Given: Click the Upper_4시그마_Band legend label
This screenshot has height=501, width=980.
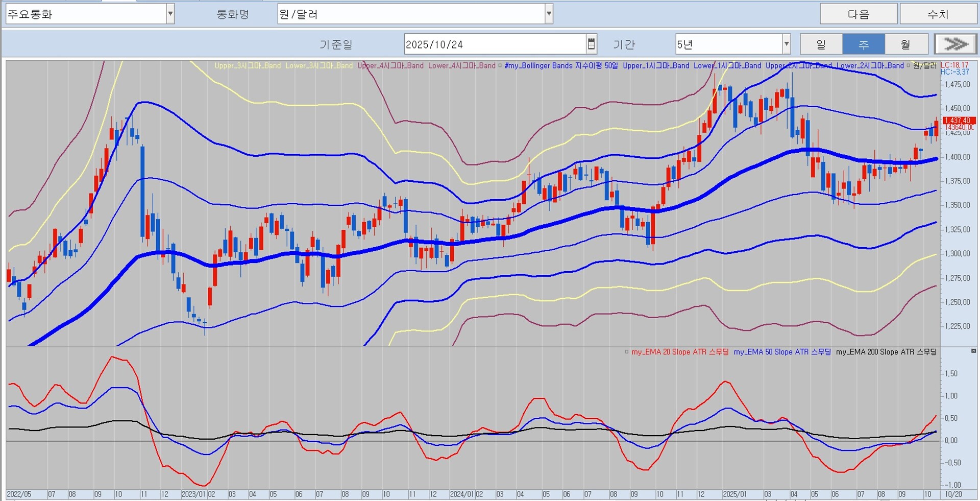Looking at the screenshot, I should tap(390, 65).
